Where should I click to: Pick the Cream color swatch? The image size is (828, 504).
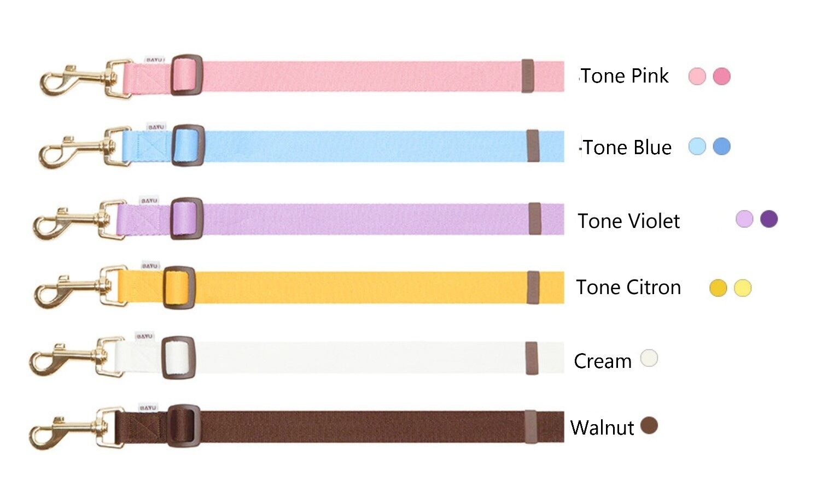pyautogui.click(x=649, y=358)
